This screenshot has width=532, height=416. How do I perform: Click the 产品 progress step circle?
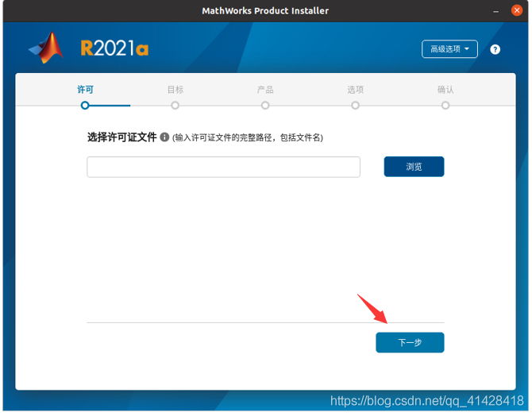(x=265, y=106)
